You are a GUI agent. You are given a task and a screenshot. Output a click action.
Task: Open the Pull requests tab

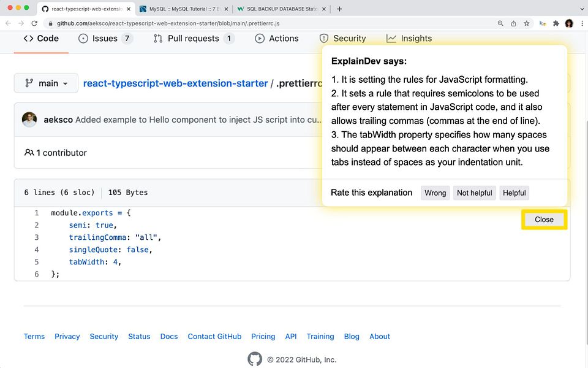(x=194, y=38)
